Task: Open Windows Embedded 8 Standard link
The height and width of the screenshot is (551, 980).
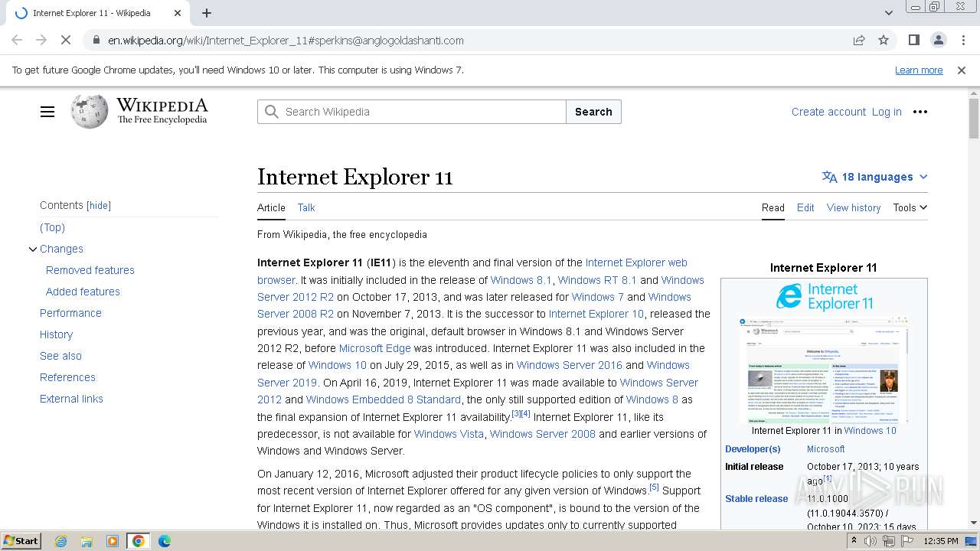Action: (384, 399)
